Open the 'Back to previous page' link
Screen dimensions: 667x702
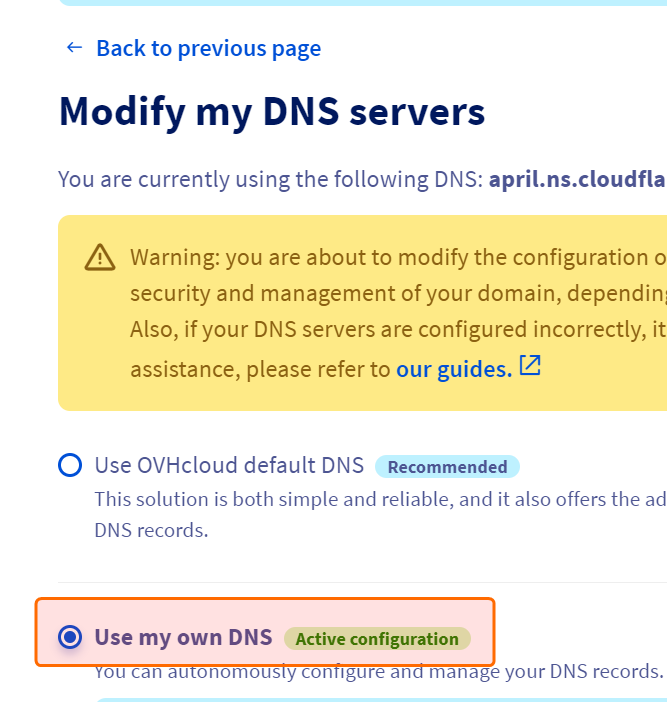click(x=208, y=48)
